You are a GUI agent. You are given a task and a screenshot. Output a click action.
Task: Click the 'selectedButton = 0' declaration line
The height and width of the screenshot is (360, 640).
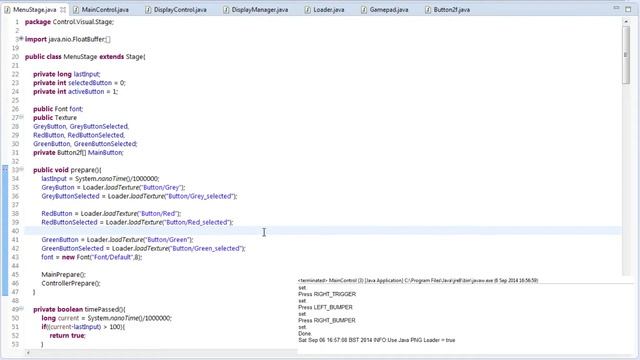click(80, 83)
